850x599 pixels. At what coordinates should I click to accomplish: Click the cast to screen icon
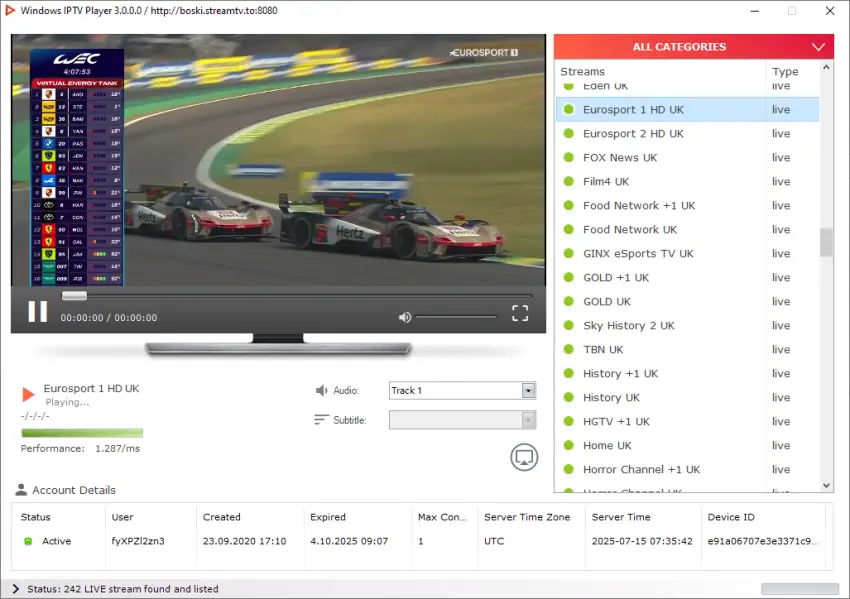(x=524, y=457)
